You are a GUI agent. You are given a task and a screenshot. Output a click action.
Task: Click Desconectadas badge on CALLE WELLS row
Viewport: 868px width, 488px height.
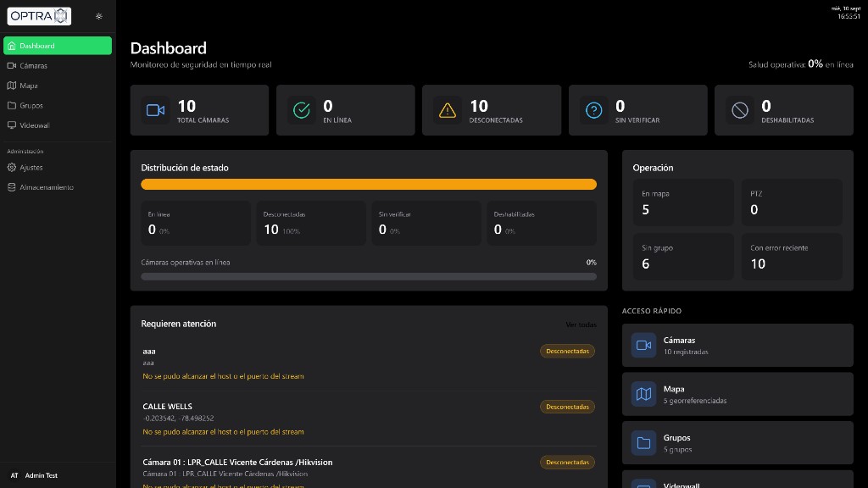[x=567, y=407]
